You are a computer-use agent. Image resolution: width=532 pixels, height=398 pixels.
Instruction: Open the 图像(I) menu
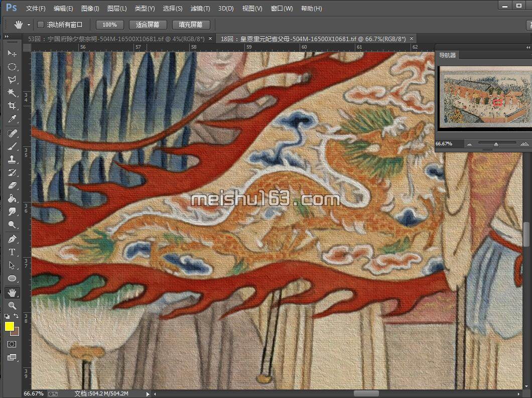[x=90, y=9]
